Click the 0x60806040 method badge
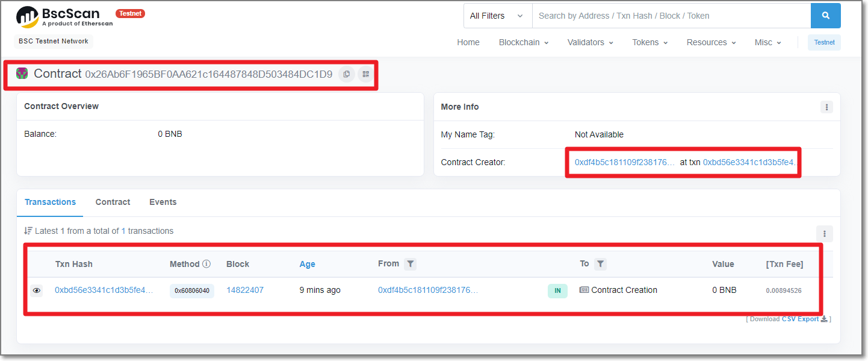The image size is (868, 361). 192,290
